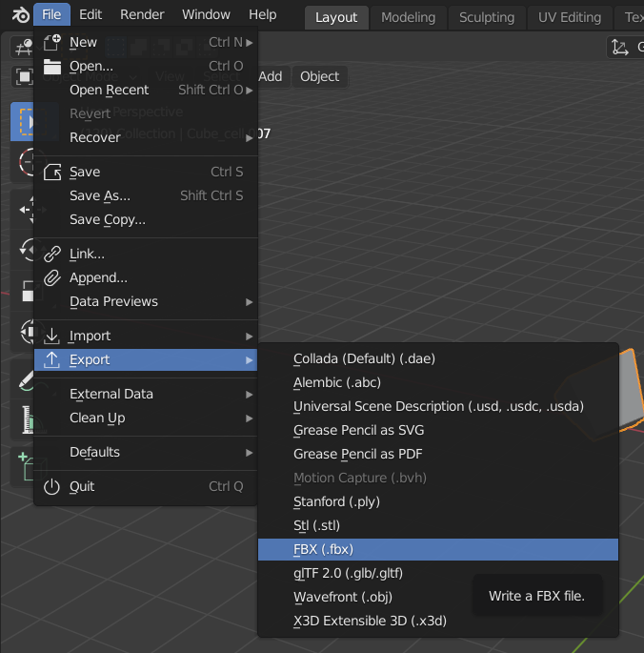Export Grease Pencil as PDF

tap(438, 454)
